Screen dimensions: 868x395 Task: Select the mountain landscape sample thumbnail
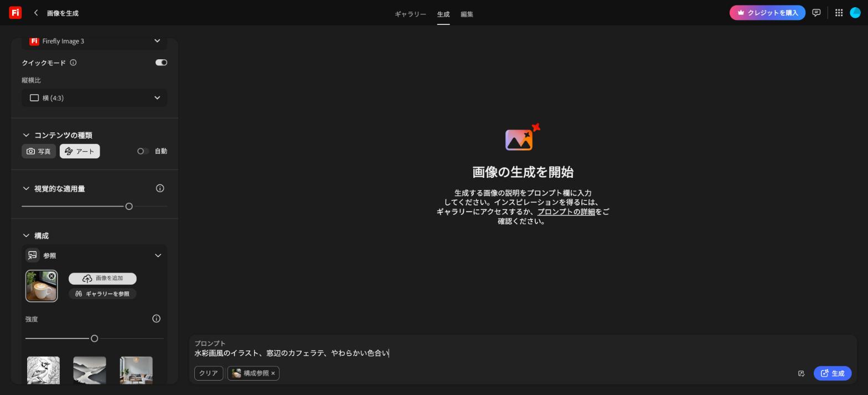[x=90, y=370]
